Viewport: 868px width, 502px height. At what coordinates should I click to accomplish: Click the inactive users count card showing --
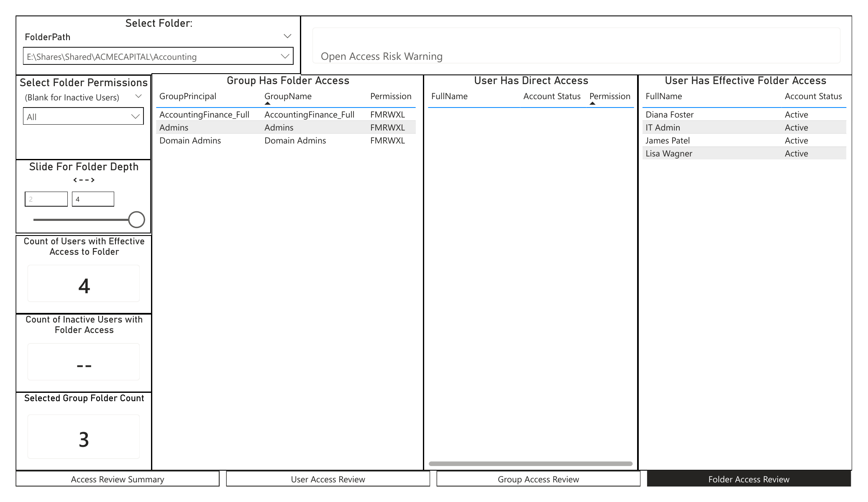point(84,362)
